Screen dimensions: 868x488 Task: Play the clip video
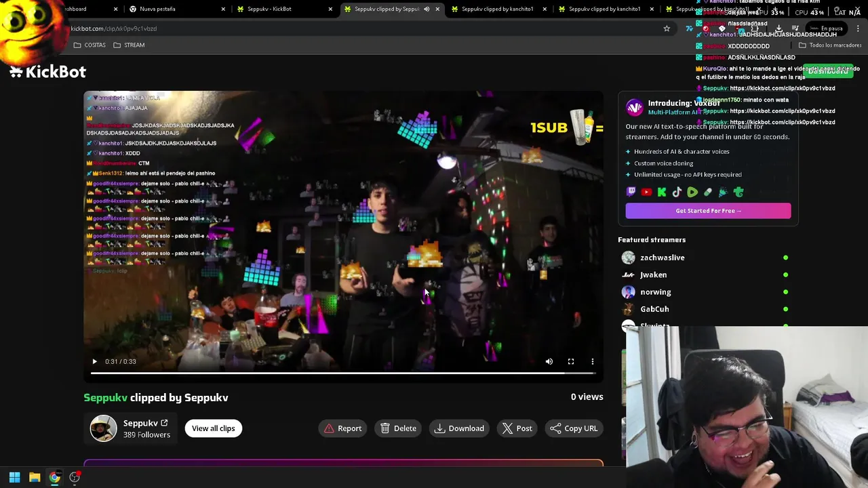pos(94,361)
